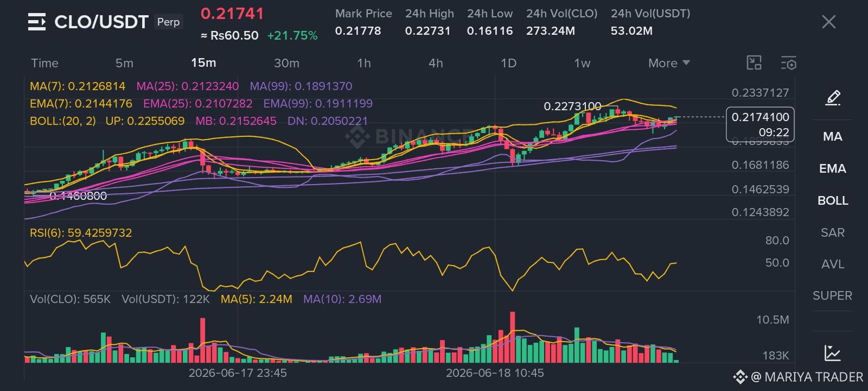
Task: Click the Perp contract tag
Action: coord(168,22)
